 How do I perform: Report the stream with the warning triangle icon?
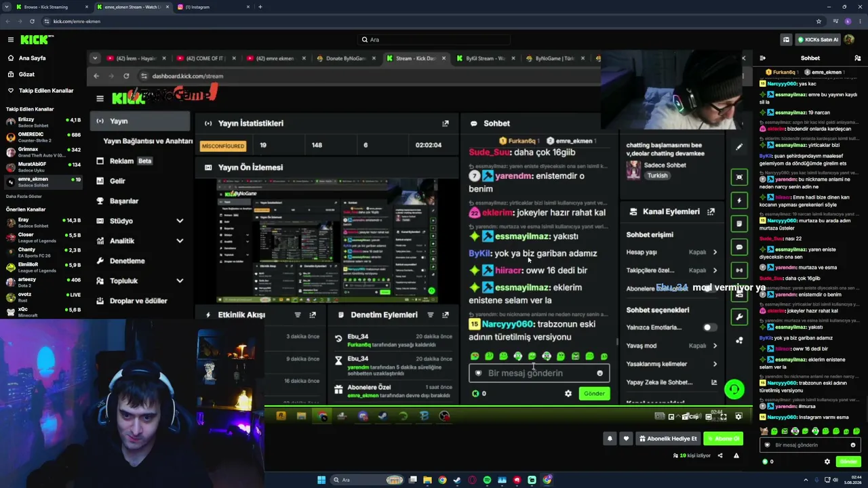tap(736, 455)
